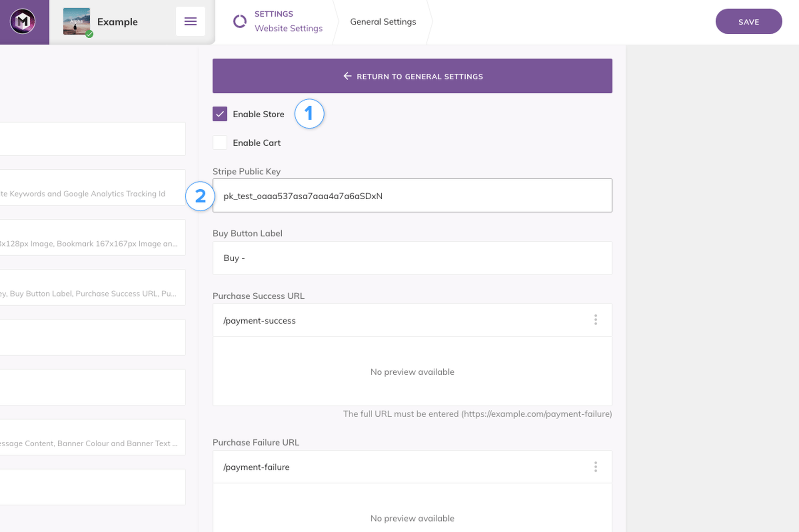
Task: Click the numbered badge 1 beside Enable Store
Action: pos(309,114)
